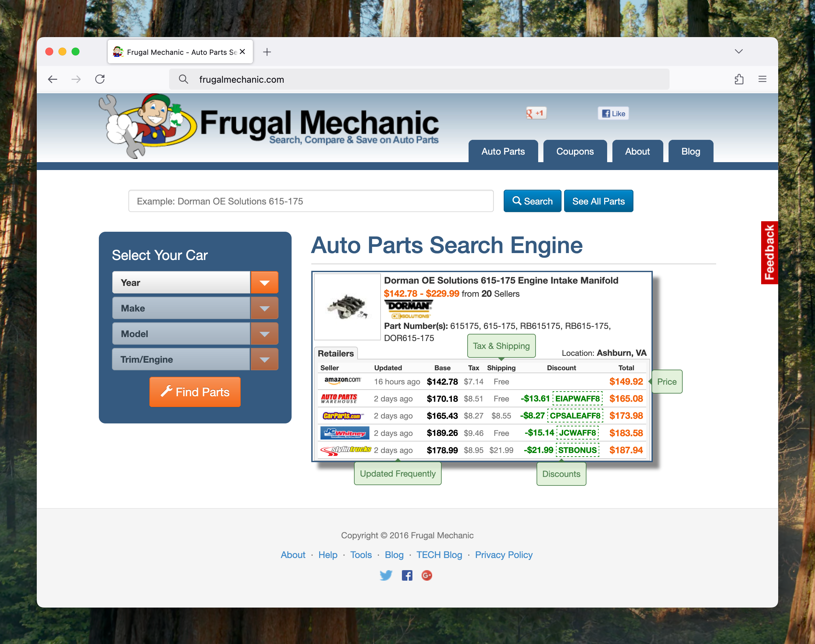815x644 pixels.
Task: Click the Stylin Trucks seller logo
Action: tap(346, 450)
